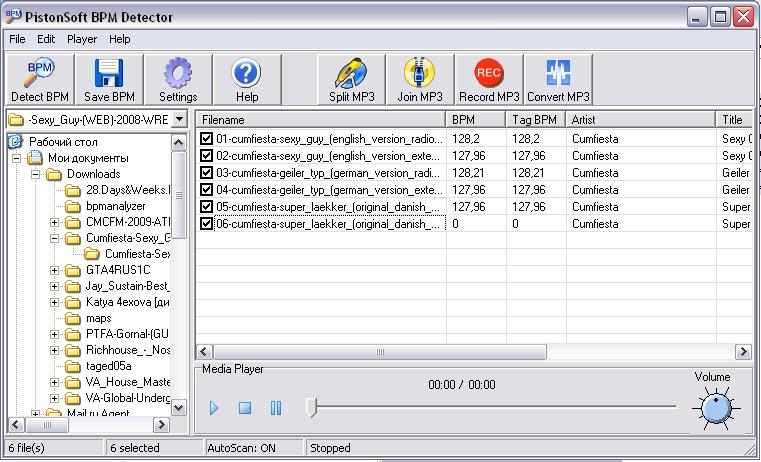Open the File menu

click(x=17, y=39)
